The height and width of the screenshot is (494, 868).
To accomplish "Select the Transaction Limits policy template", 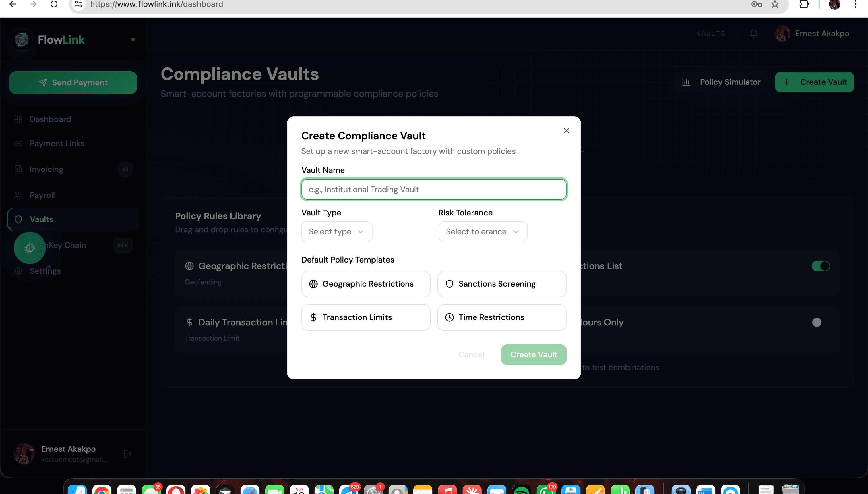I will [x=365, y=317].
